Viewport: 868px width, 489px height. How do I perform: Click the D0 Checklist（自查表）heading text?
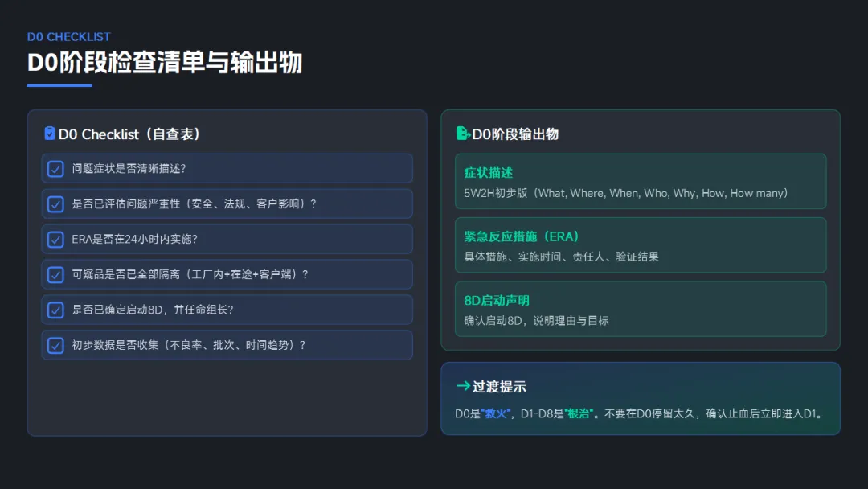pos(129,134)
